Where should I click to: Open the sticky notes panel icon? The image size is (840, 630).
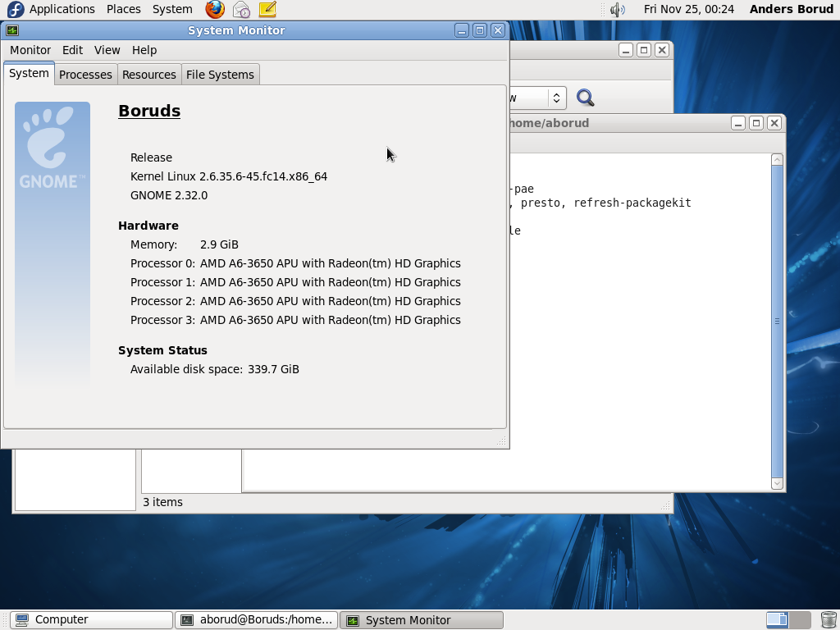(x=267, y=9)
